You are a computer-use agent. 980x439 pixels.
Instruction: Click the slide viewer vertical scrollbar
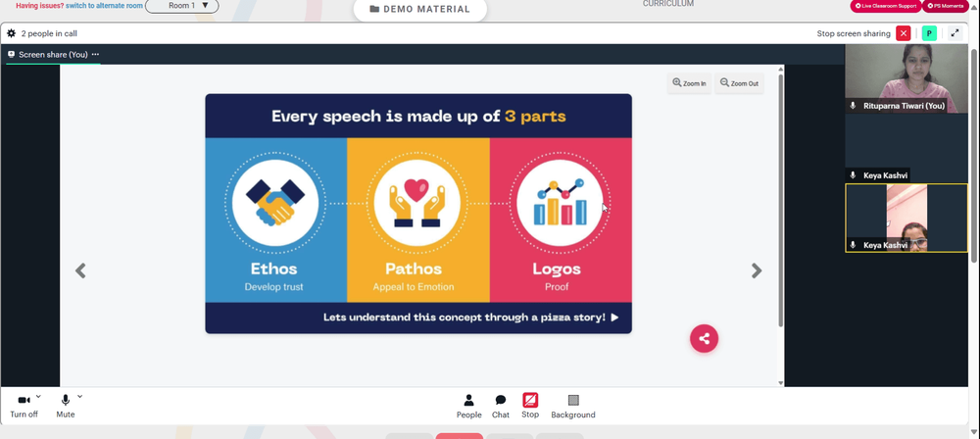[781, 200]
